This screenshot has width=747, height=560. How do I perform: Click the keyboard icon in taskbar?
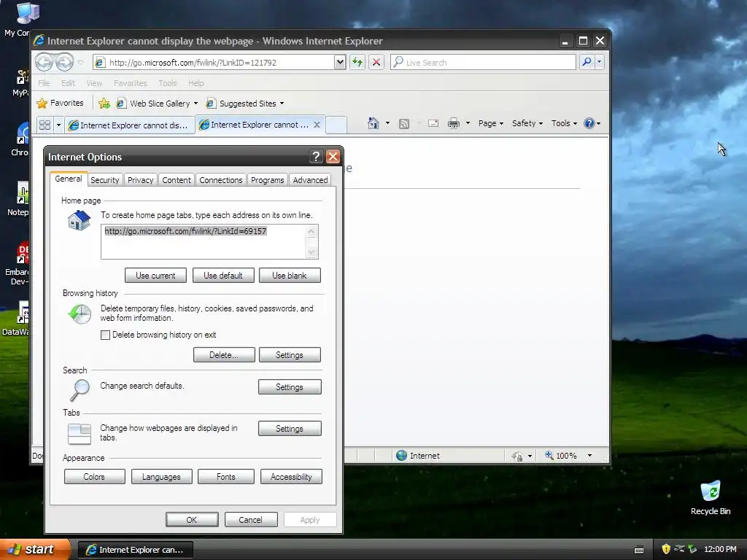pos(639,550)
